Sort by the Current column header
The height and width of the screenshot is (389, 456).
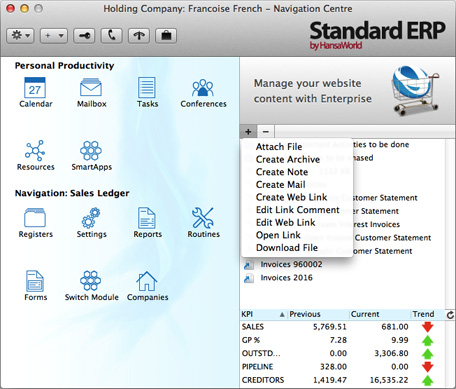(x=380, y=314)
